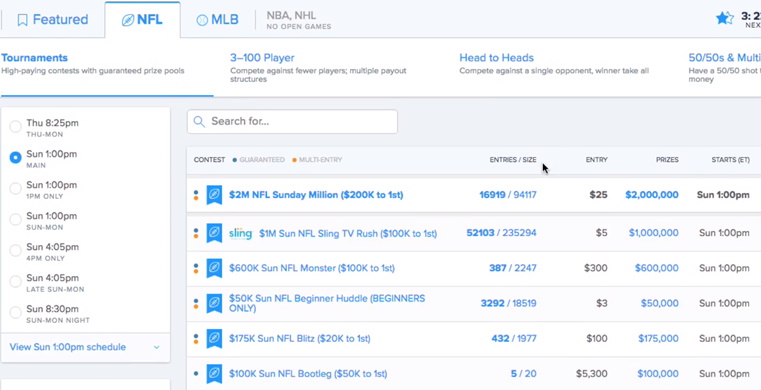Screen dimensions: 761x390
Task: Click the $300 entry fee
Action: click(596, 268)
